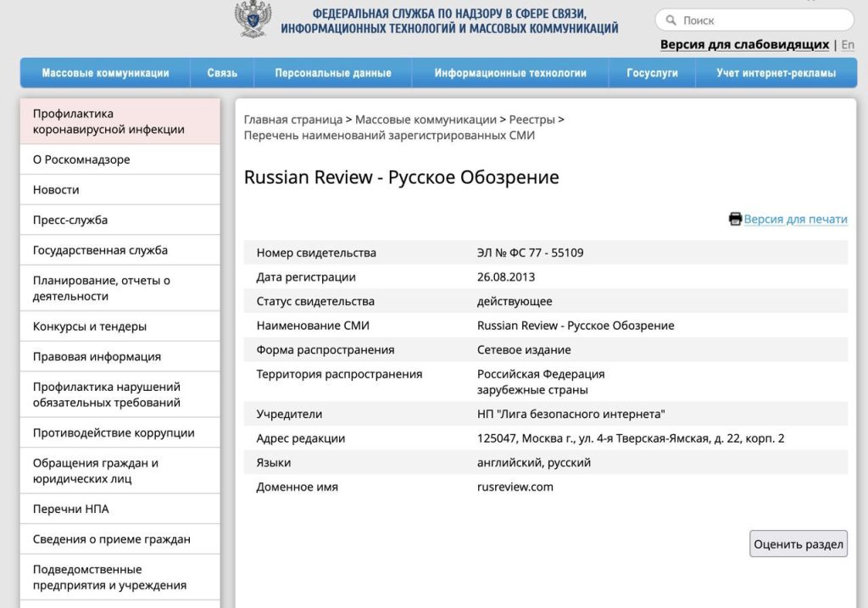
Task: Open the Связь menu
Action: click(222, 73)
